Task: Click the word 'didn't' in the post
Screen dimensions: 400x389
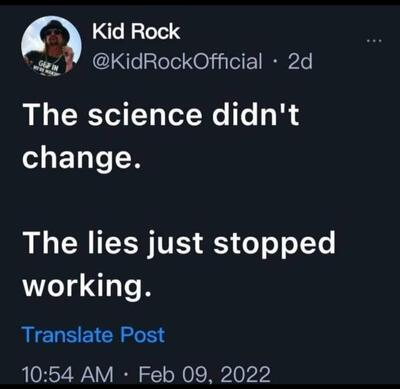Action: coord(256,114)
